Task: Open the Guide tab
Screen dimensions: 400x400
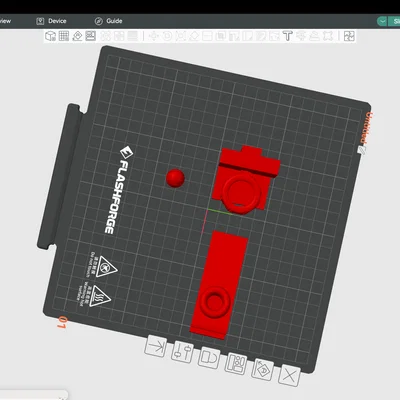Action: pos(109,21)
